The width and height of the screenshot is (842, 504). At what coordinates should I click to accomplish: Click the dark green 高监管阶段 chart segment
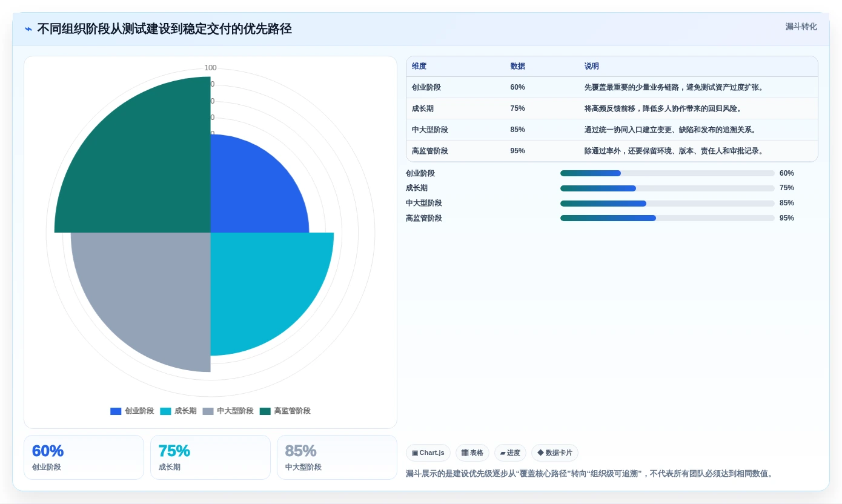pyautogui.click(x=142, y=164)
